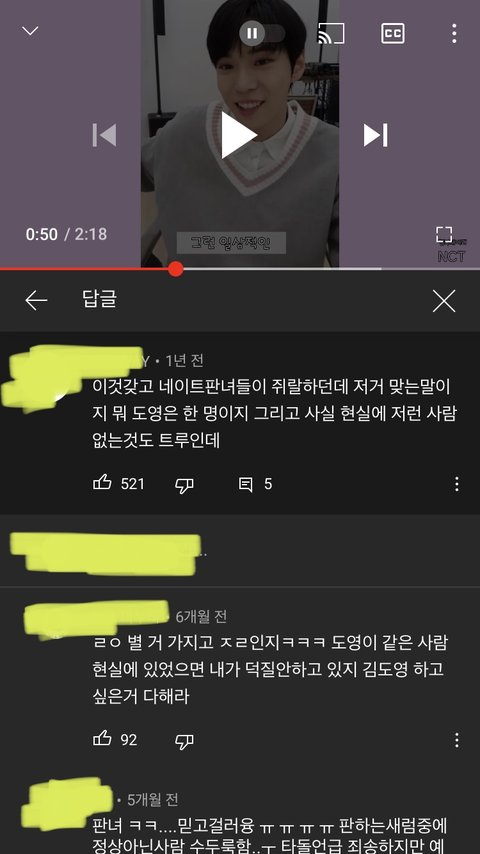Viewport: 480px width, 854px height.
Task: Dislike the reply with 92 likes
Action: coord(184,741)
